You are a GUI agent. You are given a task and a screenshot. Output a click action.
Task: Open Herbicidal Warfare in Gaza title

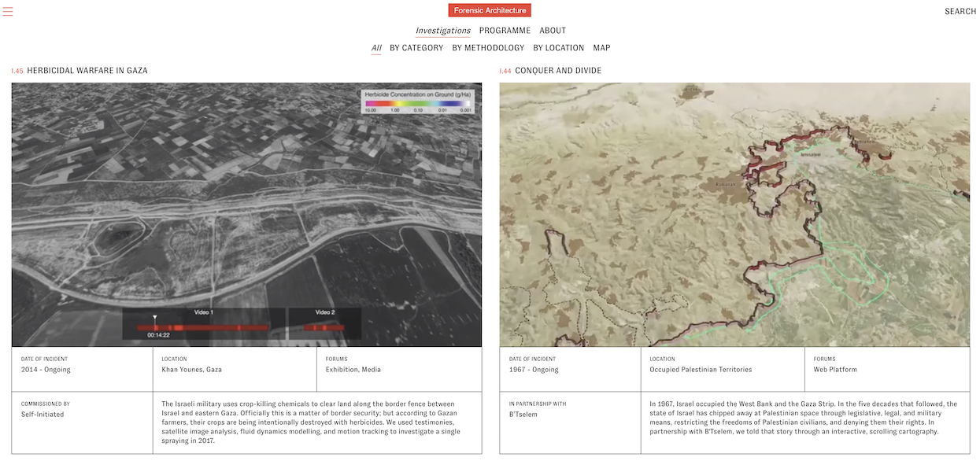pyautogui.click(x=87, y=71)
